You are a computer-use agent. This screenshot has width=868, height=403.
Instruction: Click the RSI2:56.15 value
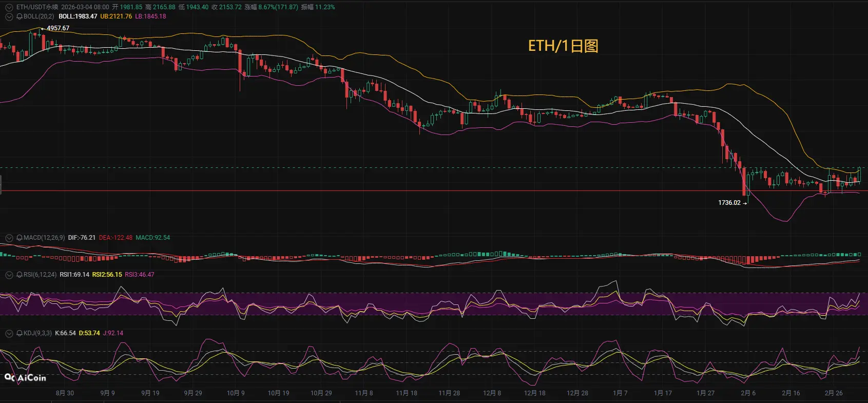coord(107,275)
